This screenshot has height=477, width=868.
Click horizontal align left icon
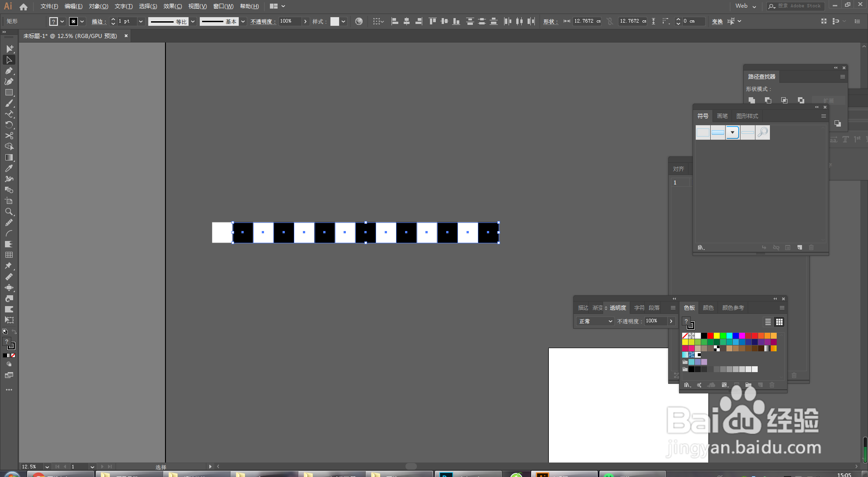tap(395, 21)
